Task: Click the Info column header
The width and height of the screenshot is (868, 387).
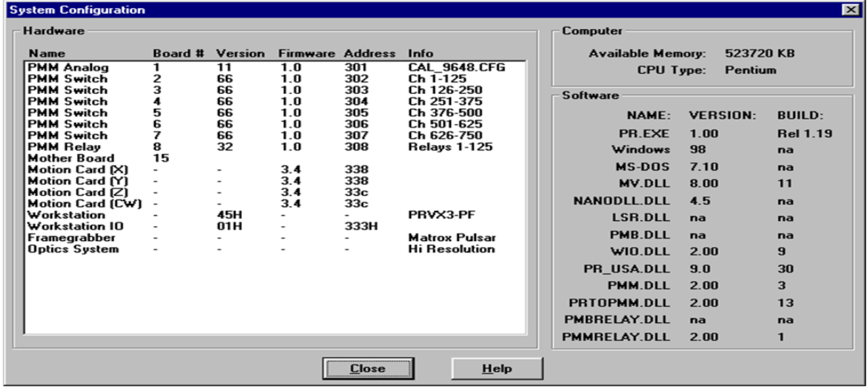Action: click(x=421, y=53)
